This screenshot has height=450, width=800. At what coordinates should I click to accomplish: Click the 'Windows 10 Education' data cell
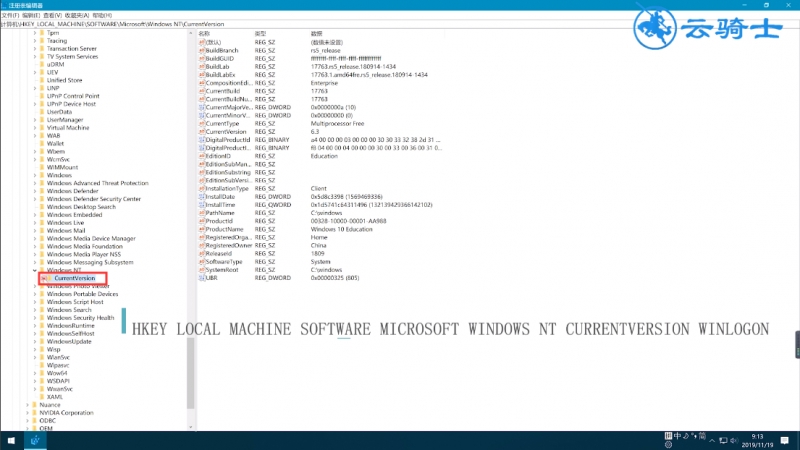click(341, 230)
